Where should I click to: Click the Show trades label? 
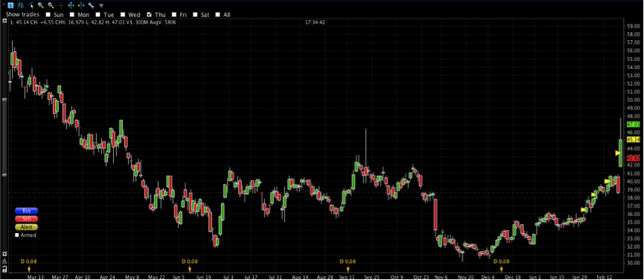pyautogui.click(x=22, y=15)
